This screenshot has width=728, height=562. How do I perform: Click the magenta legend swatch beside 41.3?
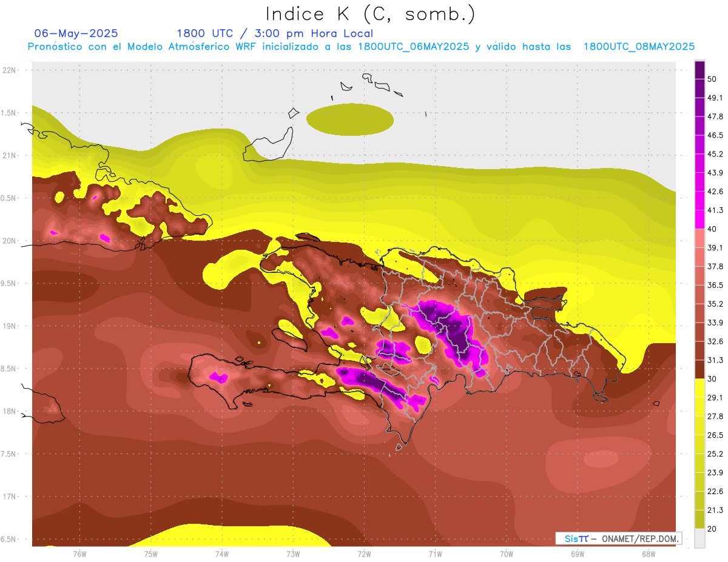[699, 220]
